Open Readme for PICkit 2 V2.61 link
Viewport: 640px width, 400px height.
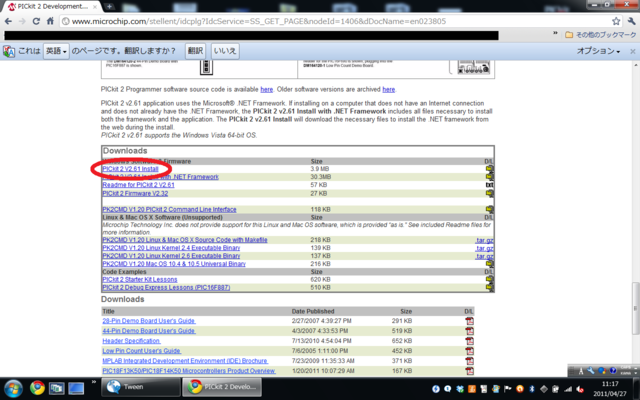[x=138, y=185]
